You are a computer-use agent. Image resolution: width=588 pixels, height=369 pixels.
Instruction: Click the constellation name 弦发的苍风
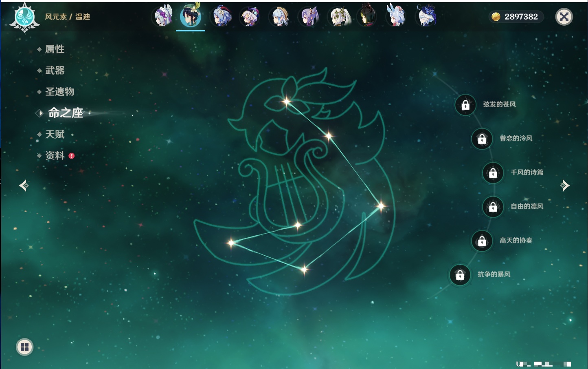click(500, 104)
